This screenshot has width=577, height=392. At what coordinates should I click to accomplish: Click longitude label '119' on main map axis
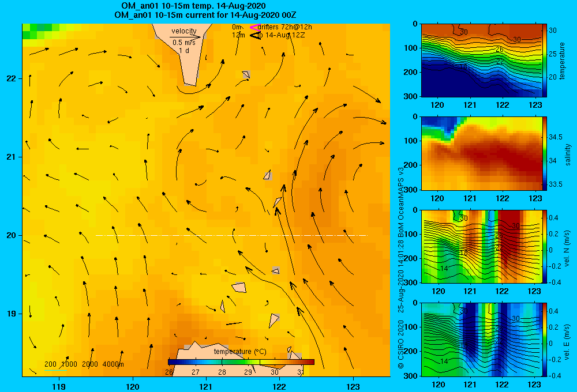tap(59, 387)
